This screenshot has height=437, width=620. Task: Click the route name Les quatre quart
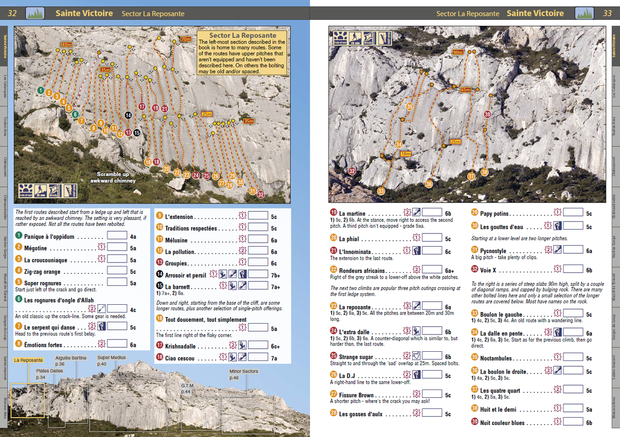[500, 391]
